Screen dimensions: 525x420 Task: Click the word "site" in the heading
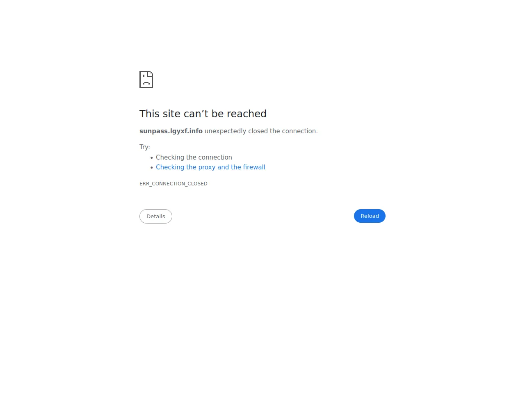point(172,114)
